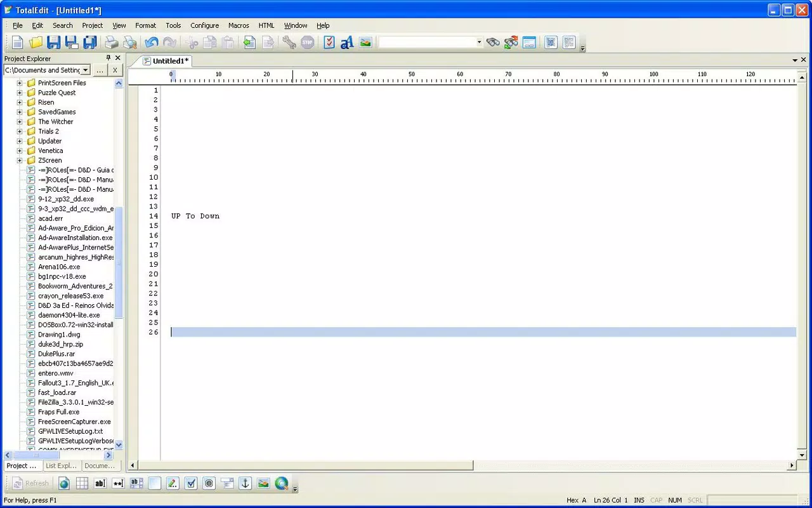The height and width of the screenshot is (508, 812).
Task: Open HTML toolbar overflow options arrow
Action: pos(295,488)
